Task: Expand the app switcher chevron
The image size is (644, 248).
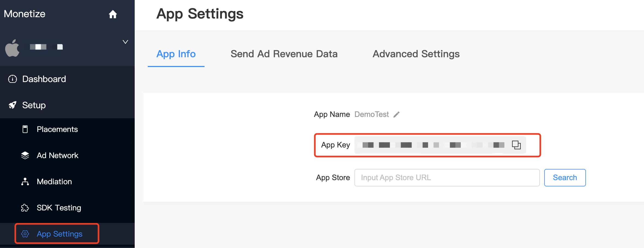Action: point(125,42)
